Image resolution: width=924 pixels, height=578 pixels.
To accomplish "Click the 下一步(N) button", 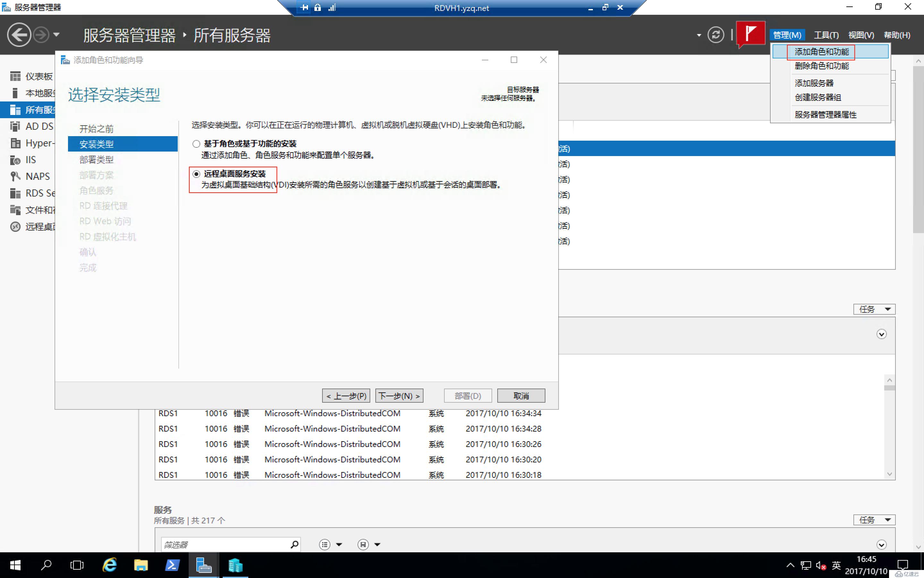I will (399, 396).
